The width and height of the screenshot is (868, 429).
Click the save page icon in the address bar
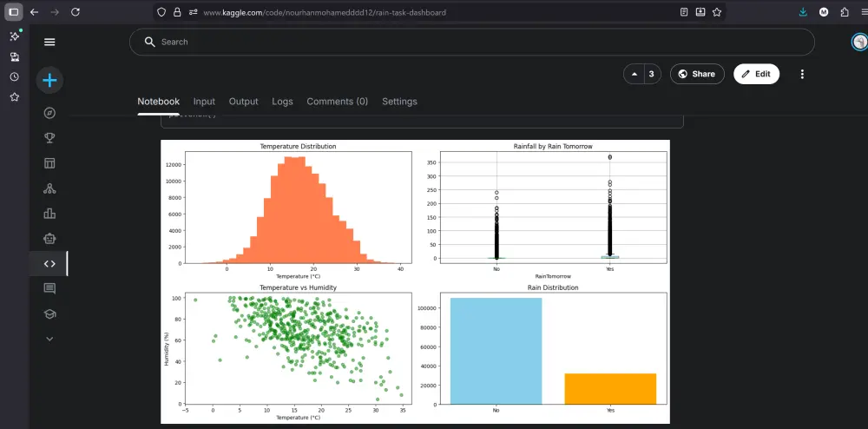(x=700, y=12)
